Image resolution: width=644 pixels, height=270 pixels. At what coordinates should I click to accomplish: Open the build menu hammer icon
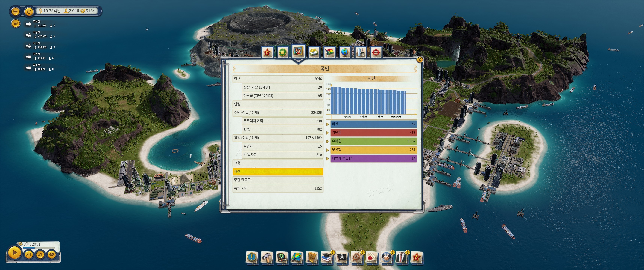pos(267,257)
